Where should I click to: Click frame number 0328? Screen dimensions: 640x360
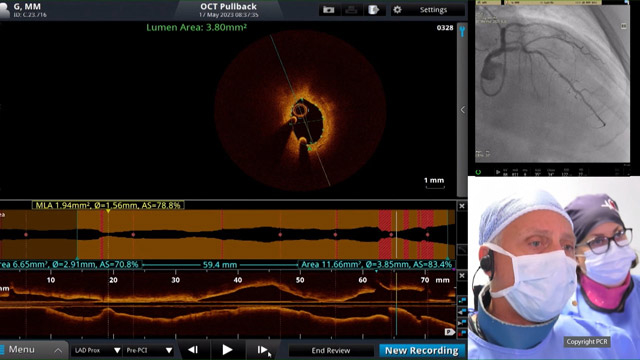(444, 28)
